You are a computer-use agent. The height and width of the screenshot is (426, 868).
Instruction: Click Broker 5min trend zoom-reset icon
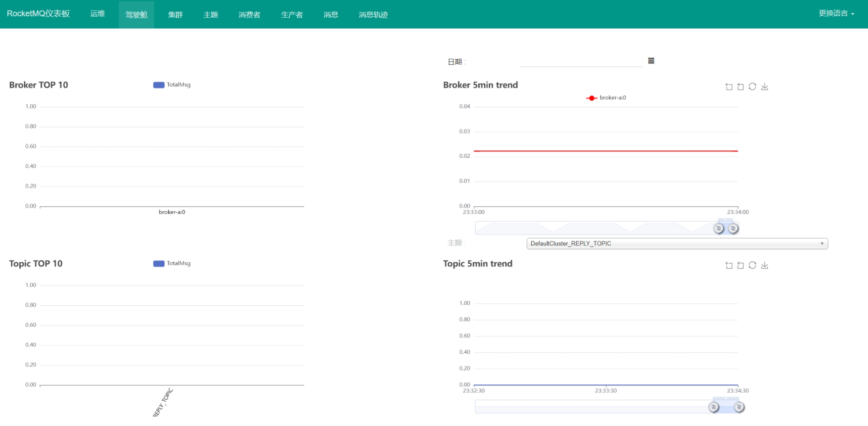740,87
